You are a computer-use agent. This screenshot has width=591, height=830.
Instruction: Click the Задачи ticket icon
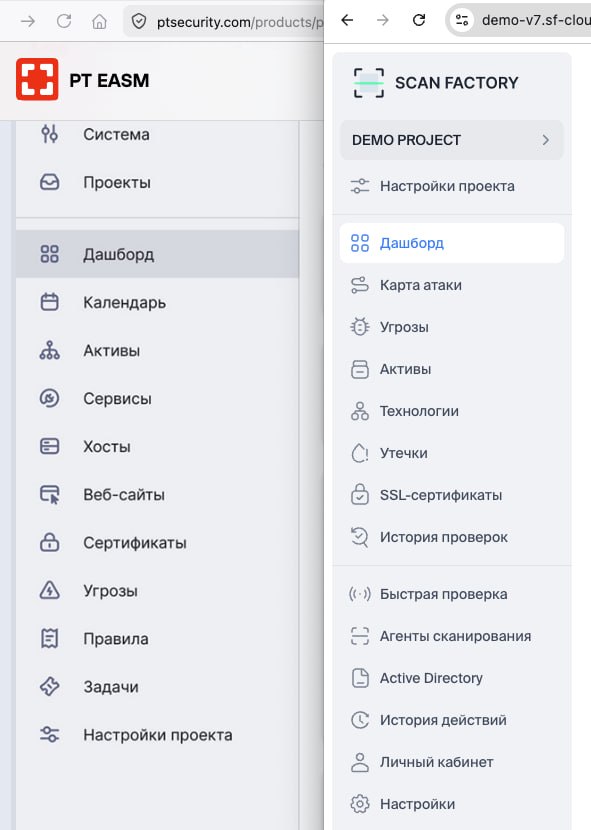(x=50, y=687)
